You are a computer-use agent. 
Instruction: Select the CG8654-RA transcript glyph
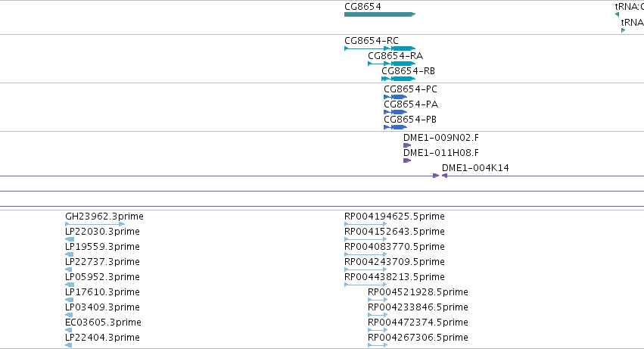[x=392, y=64]
